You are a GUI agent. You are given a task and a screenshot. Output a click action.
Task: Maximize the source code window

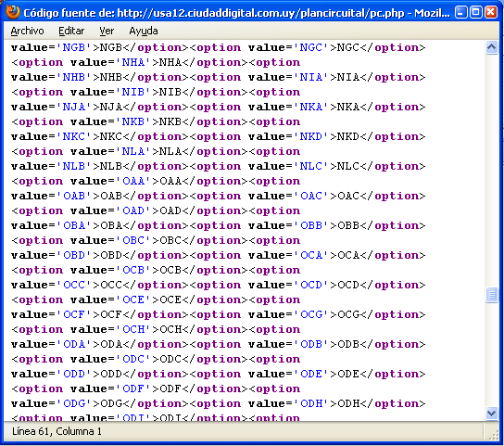[476, 13]
